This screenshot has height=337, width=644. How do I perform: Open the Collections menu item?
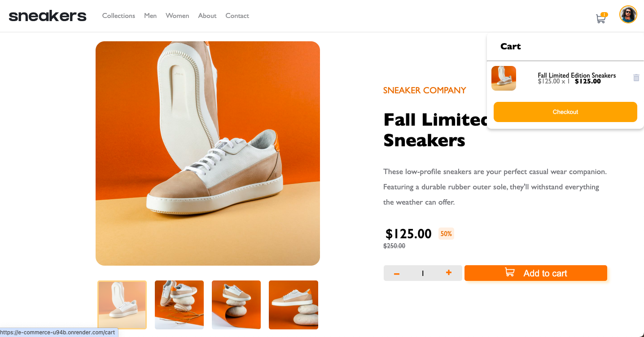118,16
